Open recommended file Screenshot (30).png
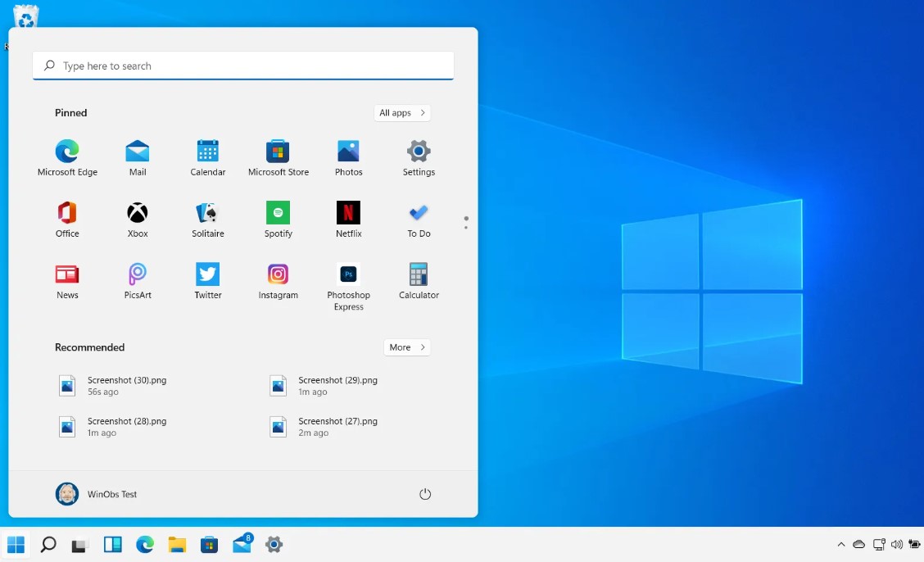Image resolution: width=924 pixels, height=562 pixels. tap(113, 386)
